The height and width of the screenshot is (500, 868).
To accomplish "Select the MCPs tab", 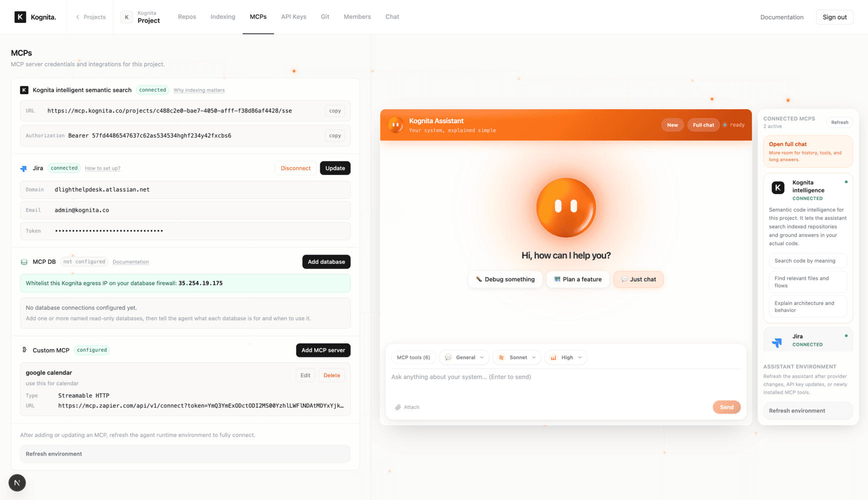I will [x=258, y=17].
